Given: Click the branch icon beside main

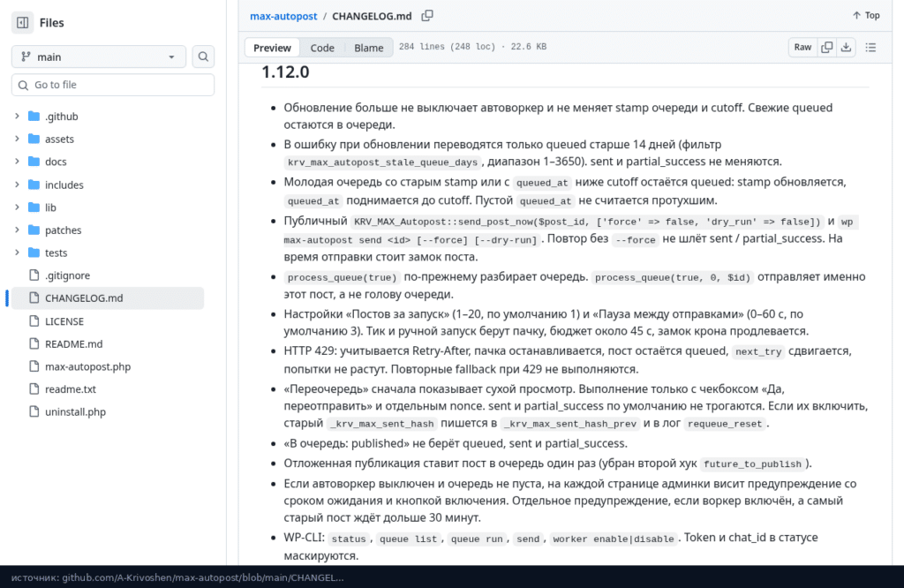Looking at the screenshot, I should pyautogui.click(x=26, y=57).
